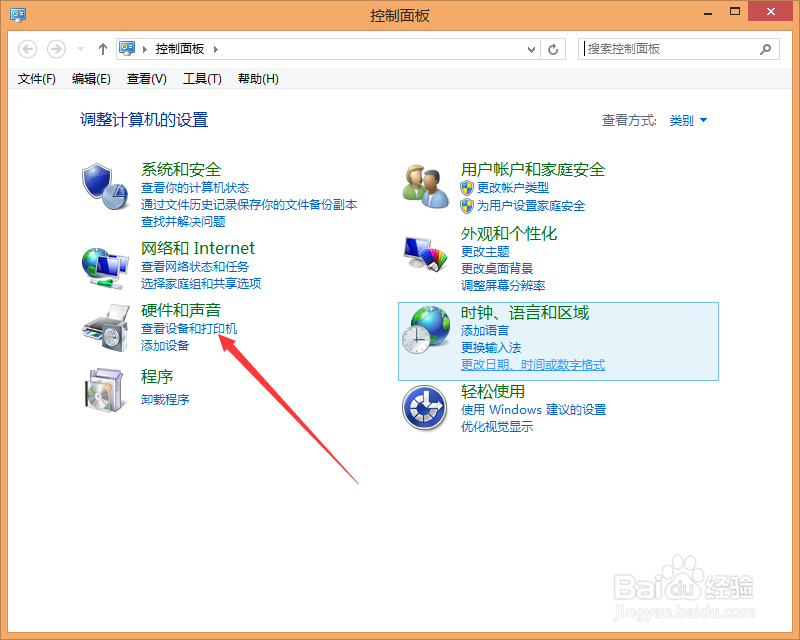Expand the address bar history dropdown arrow
This screenshot has width=800, height=640.
click(x=532, y=48)
